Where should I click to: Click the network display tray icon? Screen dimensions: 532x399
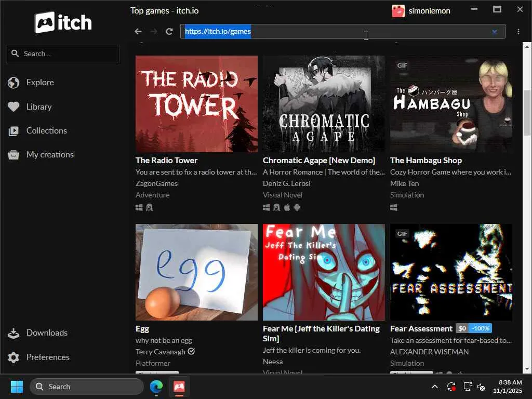[x=468, y=387]
